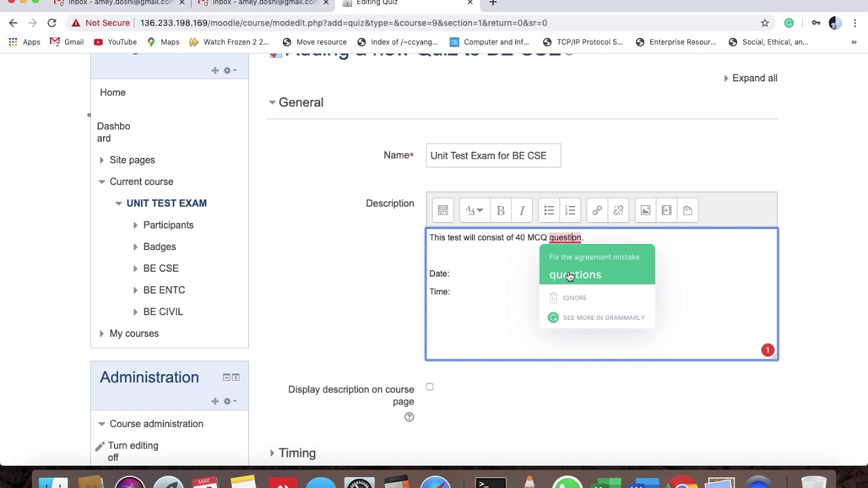This screenshot has width=868, height=488.
Task: Click the unlink icon in editor
Action: (x=618, y=210)
